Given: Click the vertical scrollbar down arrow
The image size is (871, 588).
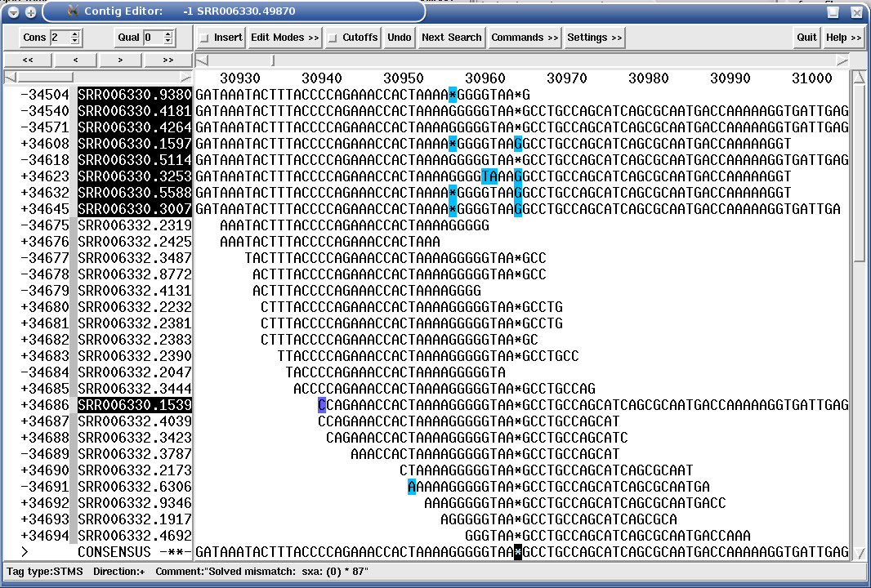Looking at the screenshot, I should (859, 553).
